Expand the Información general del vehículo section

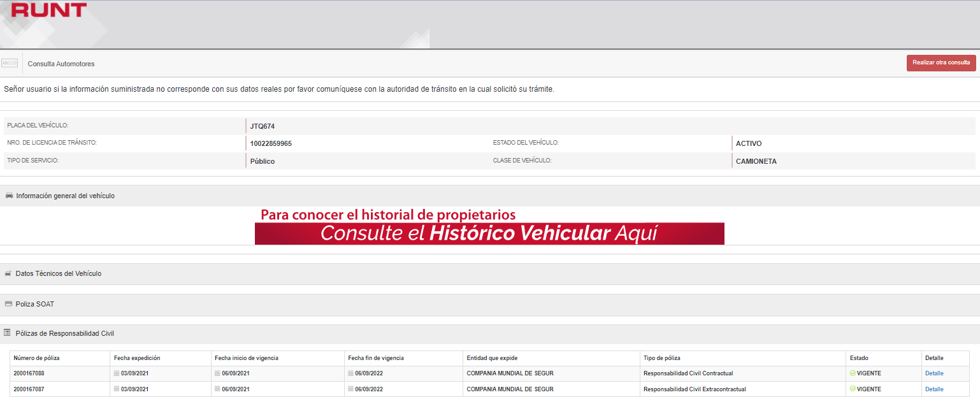[x=65, y=196]
